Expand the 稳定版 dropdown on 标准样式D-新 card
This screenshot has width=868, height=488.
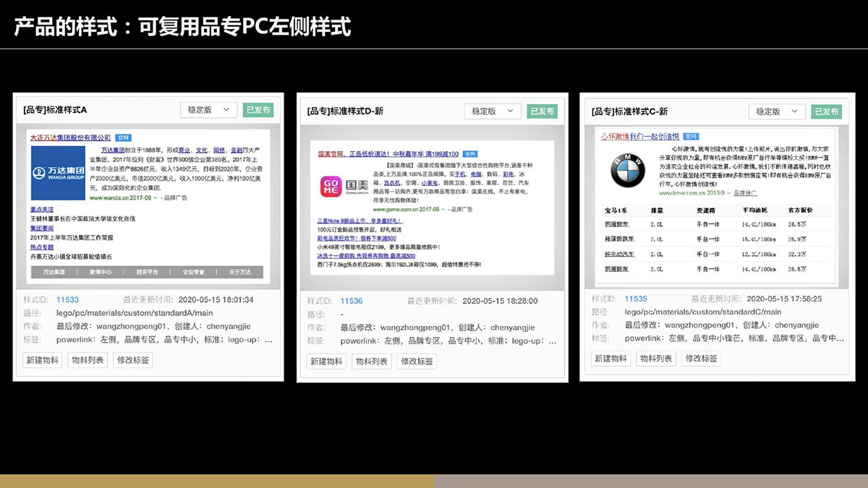pos(493,111)
